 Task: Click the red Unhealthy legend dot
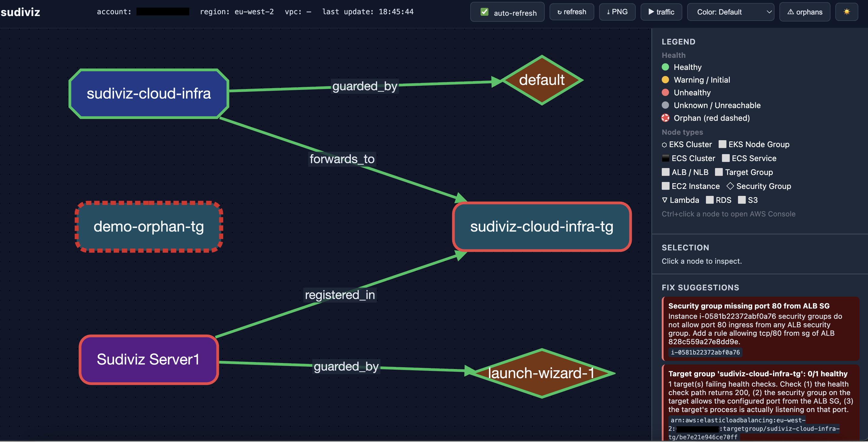tap(665, 93)
